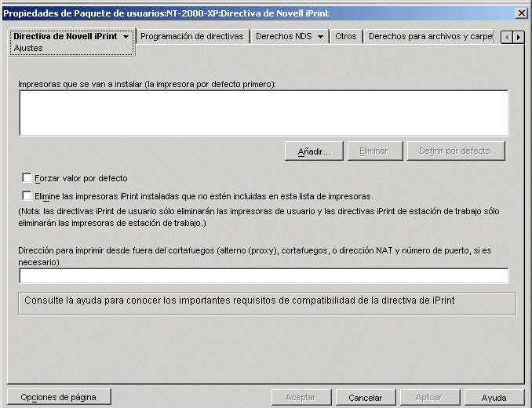Check Elimine las impresoras iPrint instaladas option
This screenshot has height=408, width=532.
point(27,195)
